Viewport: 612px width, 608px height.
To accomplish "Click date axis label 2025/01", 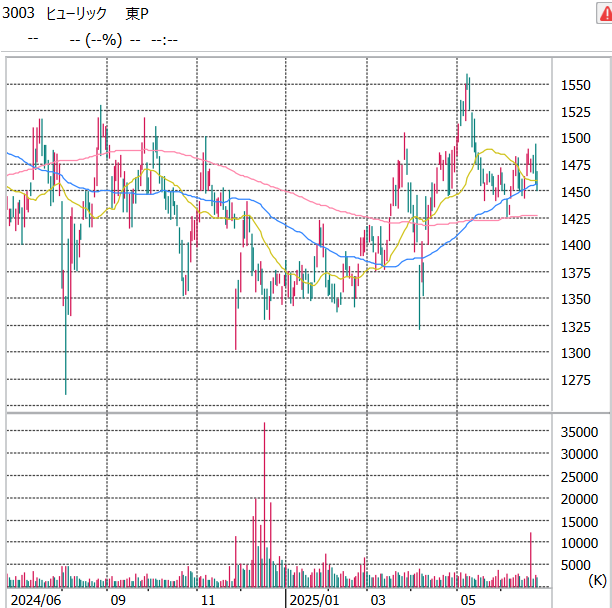I will [x=314, y=600].
